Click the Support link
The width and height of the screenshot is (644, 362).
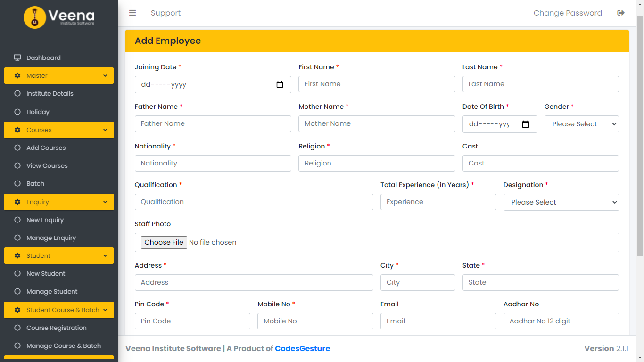(165, 13)
